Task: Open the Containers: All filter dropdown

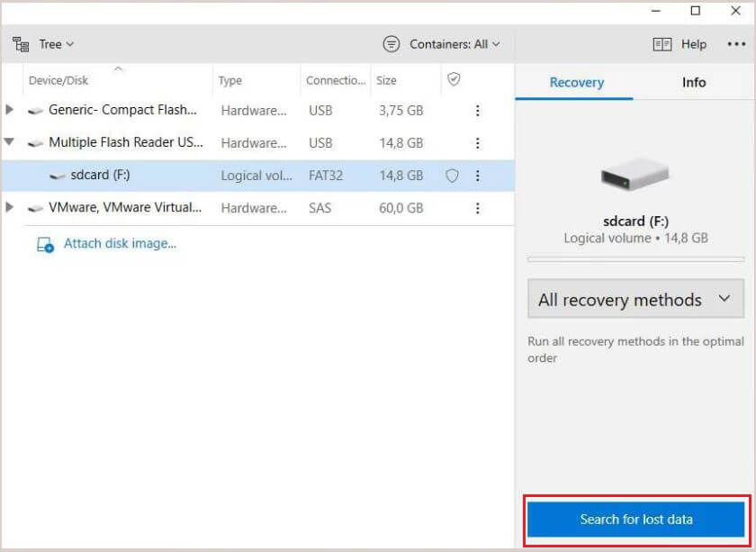Action: 442,44
